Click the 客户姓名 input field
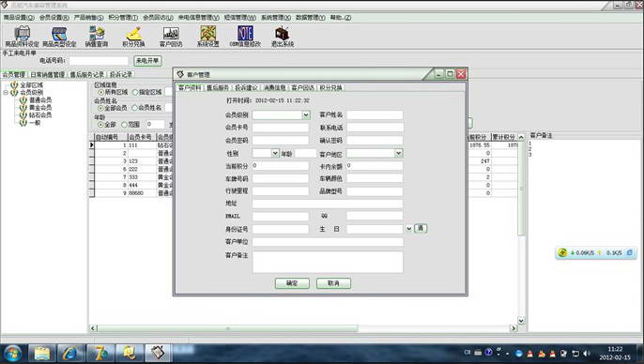This screenshot has height=364, width=644. pyautogui.click(x=375, y=114)
